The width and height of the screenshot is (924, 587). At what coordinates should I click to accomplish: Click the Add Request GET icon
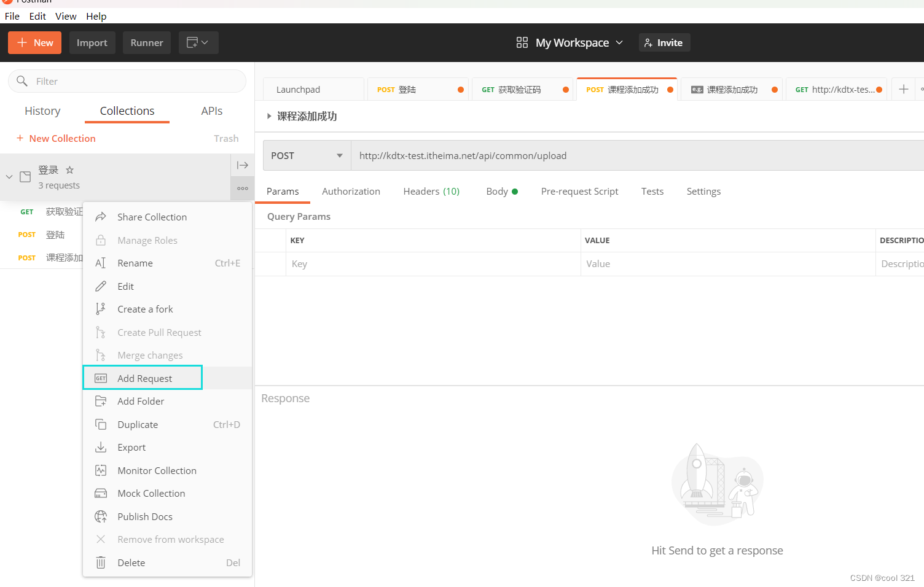[x=101, y=378]
